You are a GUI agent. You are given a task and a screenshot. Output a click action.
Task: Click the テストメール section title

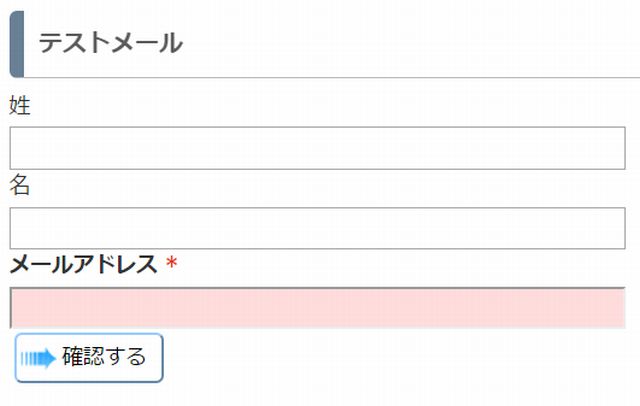(x=110, y=43)
